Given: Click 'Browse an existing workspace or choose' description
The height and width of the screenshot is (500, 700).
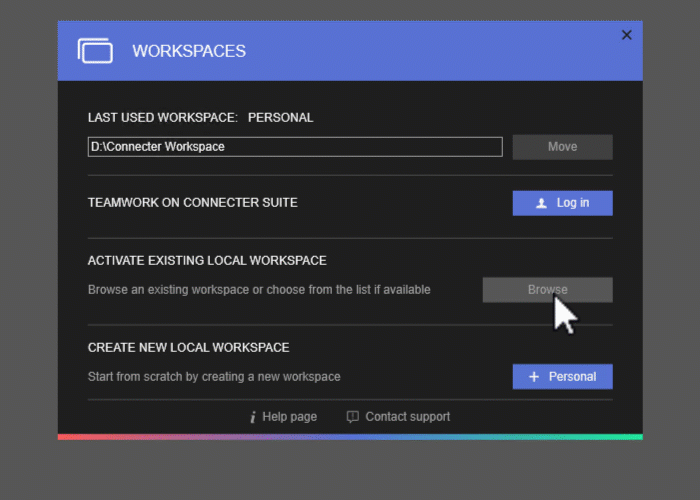Looking at the screenshot, I should tap(259, 290).
